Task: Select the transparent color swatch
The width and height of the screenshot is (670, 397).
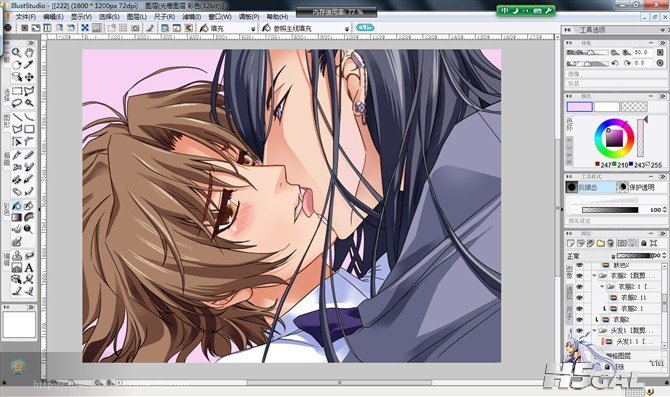Action: pos(634,107)
